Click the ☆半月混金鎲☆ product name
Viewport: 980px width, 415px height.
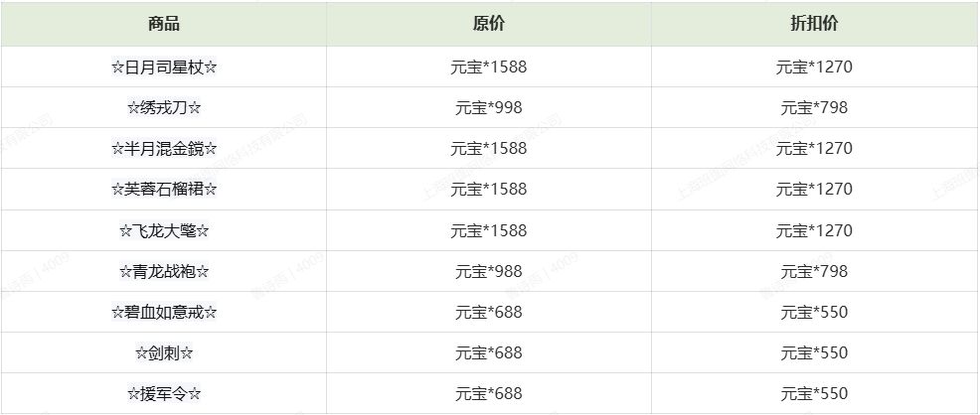click(x=164, y=148)
